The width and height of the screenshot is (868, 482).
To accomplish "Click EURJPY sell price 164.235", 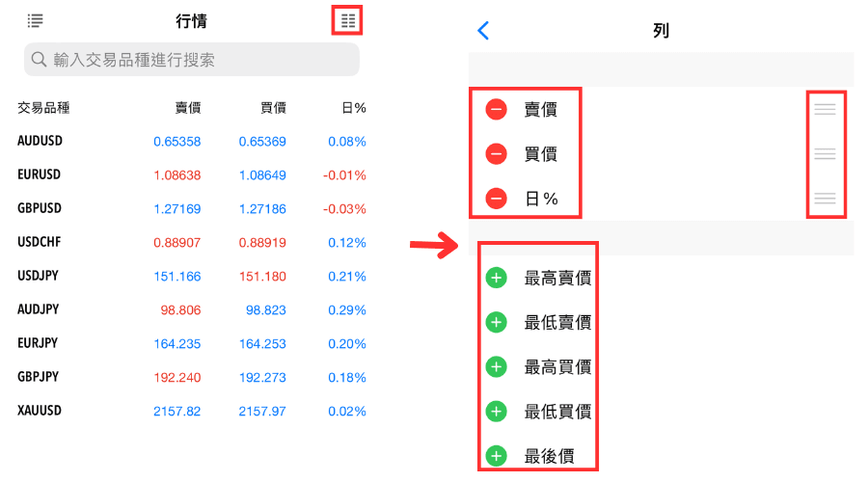I will [177, 344].
